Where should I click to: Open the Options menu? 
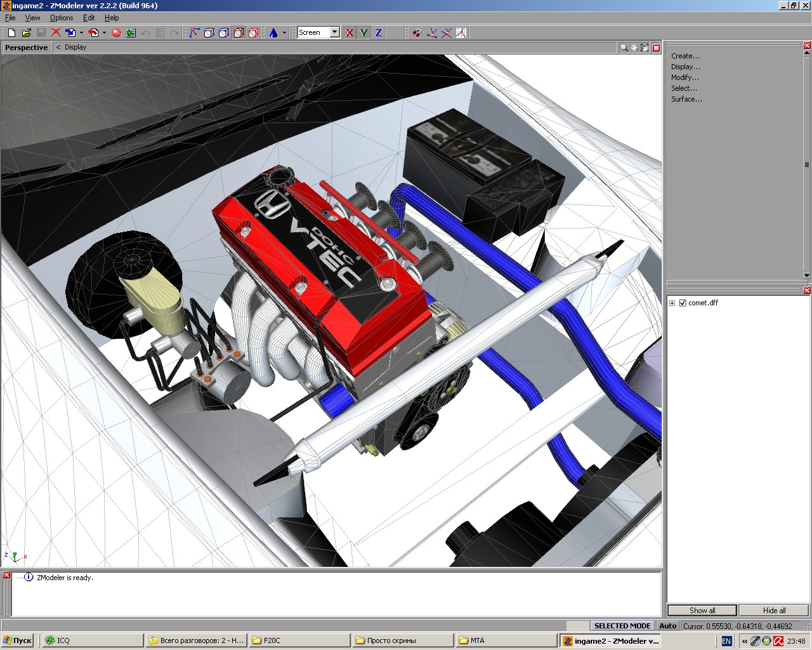(x=62, y=18)
